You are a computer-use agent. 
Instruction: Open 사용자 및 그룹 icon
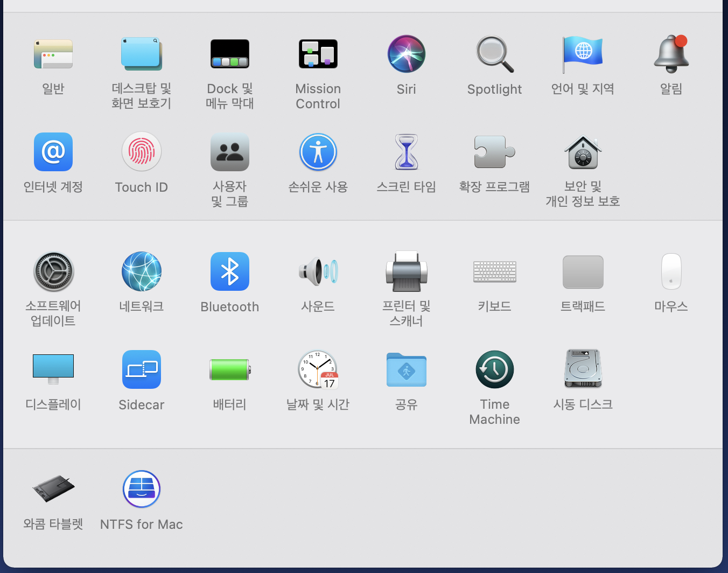coord(230,152)
